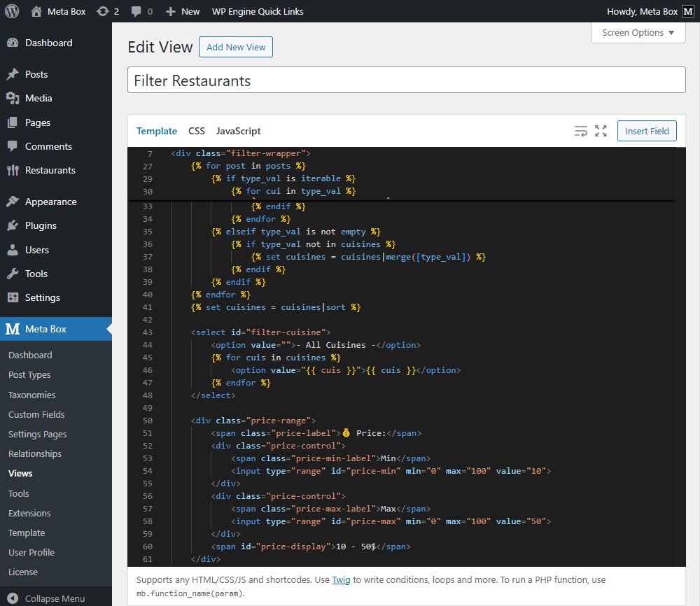Toggle line wrapping icon in editor
700x606 pixels.
click(580, 131)
